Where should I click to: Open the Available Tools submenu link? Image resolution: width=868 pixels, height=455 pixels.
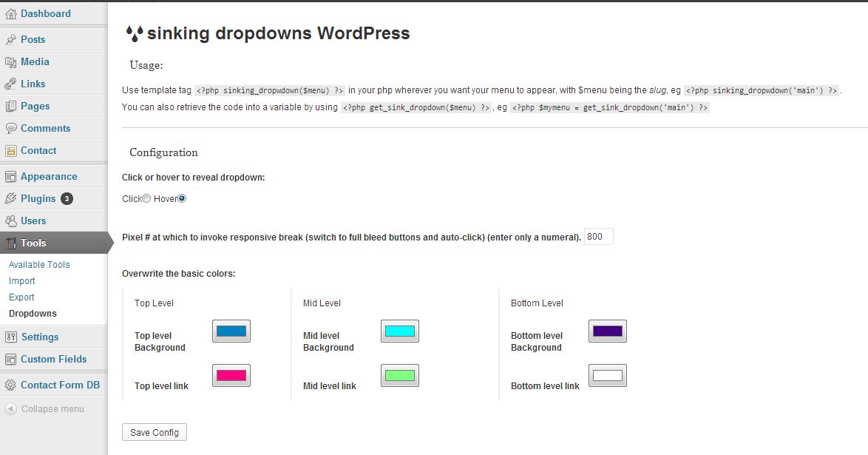[x=39, y=264]
